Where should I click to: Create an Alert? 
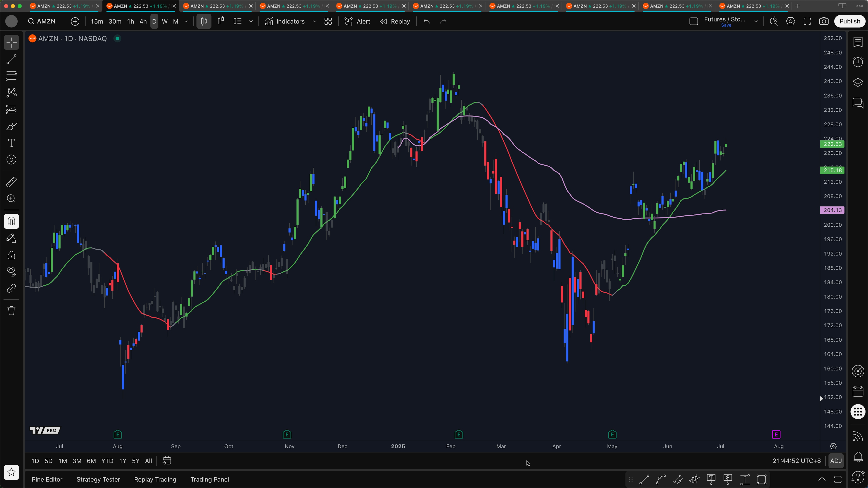357,21
